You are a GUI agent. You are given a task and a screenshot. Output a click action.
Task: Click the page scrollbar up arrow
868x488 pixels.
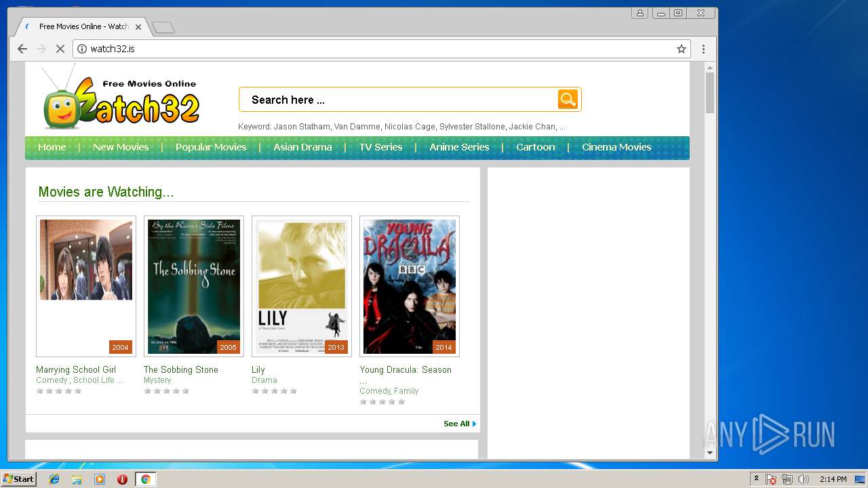(x=710, y=68)
